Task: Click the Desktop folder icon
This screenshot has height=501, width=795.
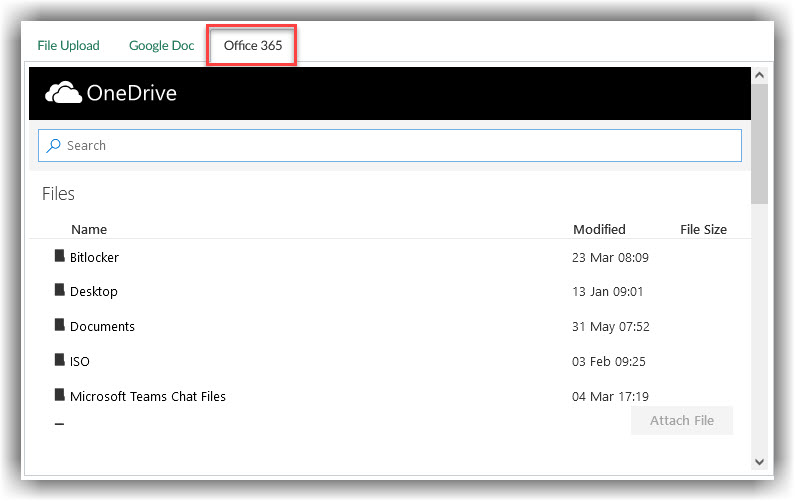Action: [59, 291]
